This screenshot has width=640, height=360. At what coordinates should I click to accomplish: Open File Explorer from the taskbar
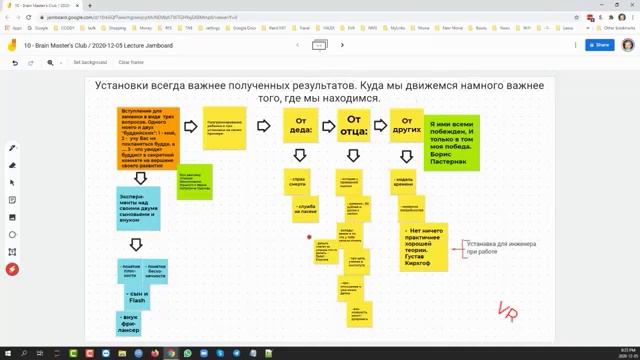122,353
